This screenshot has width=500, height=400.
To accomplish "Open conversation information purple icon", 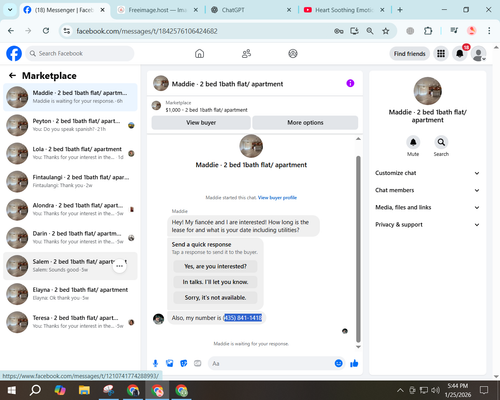I will pyautogui.click(x=350, y=83).
